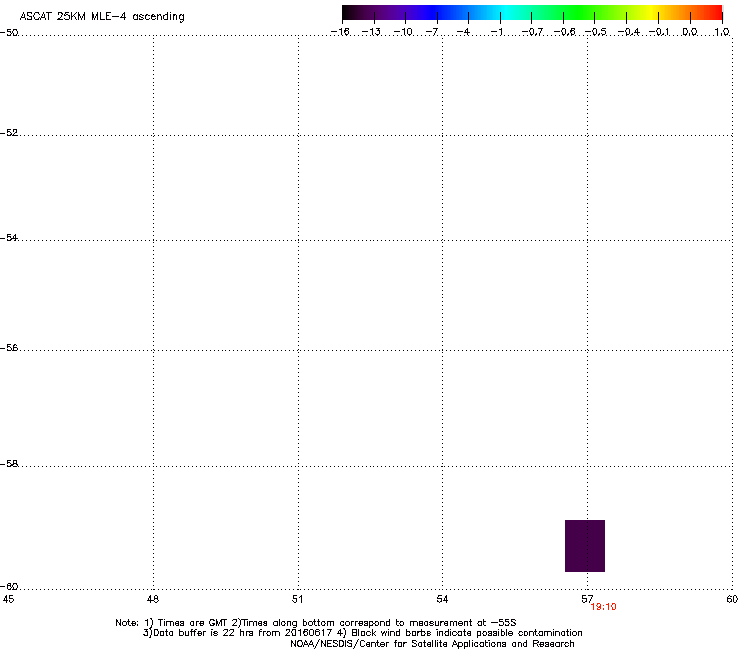Click the 0.0 colorbar label
The height and width of the screenshot is (650, 740).
pos(690,32)
